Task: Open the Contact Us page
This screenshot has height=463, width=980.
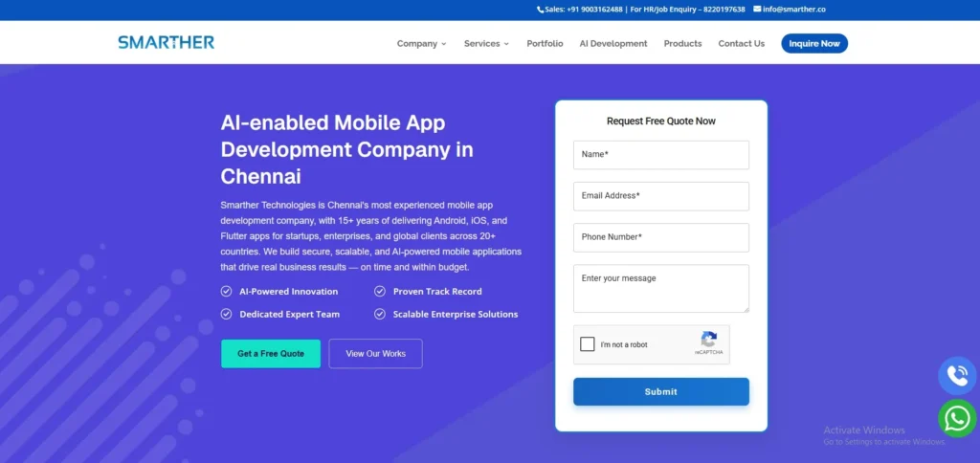Action: tap(742, 44)
